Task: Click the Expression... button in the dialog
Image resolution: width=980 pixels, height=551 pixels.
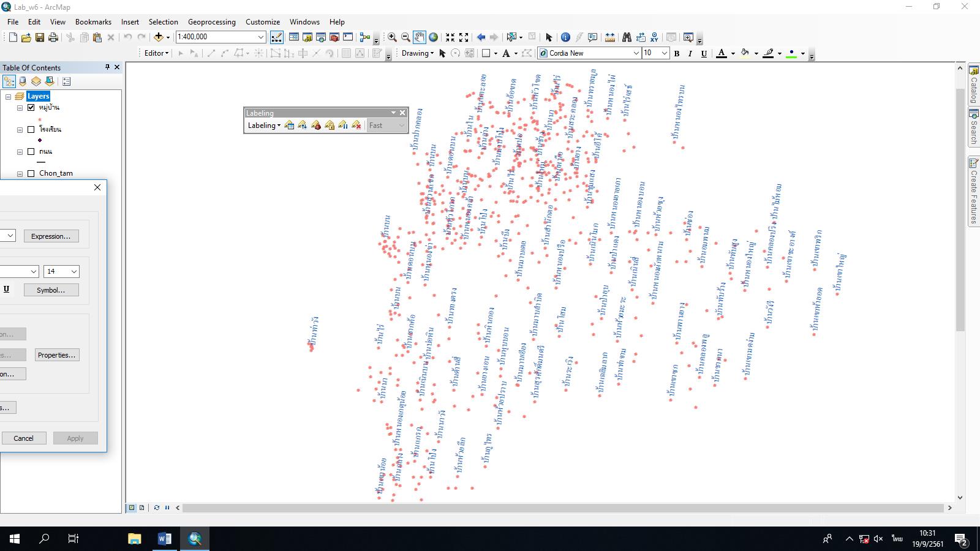Action: [x=51, y=236]
